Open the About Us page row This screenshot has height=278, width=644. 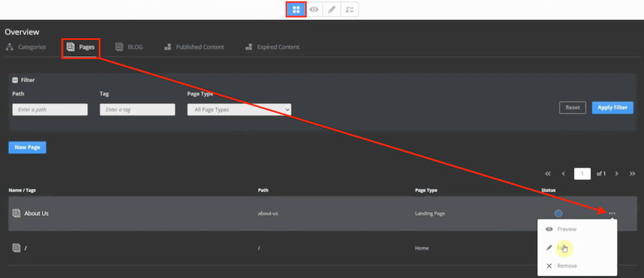pos(322,213)
